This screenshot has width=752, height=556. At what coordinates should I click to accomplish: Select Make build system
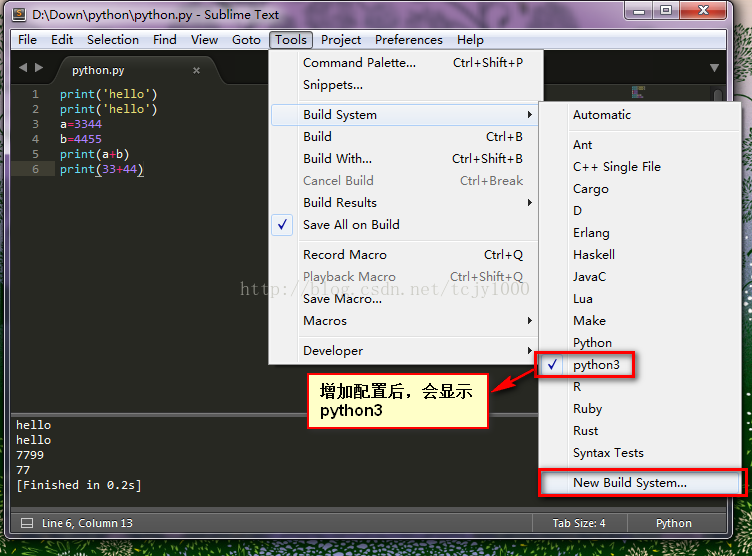640,320
